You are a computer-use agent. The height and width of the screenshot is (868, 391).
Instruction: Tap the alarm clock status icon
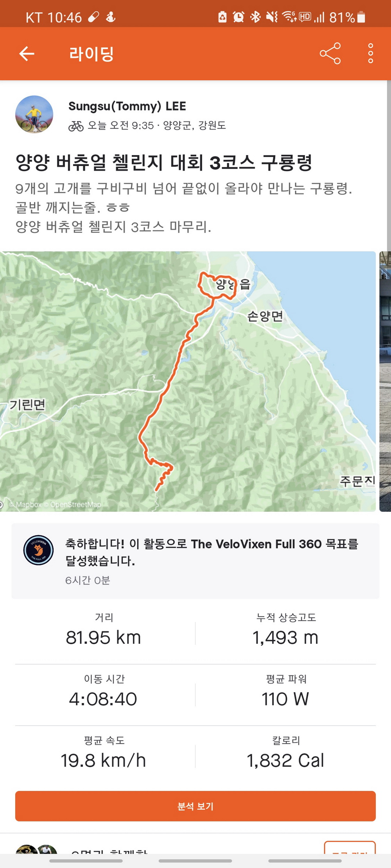239,17
